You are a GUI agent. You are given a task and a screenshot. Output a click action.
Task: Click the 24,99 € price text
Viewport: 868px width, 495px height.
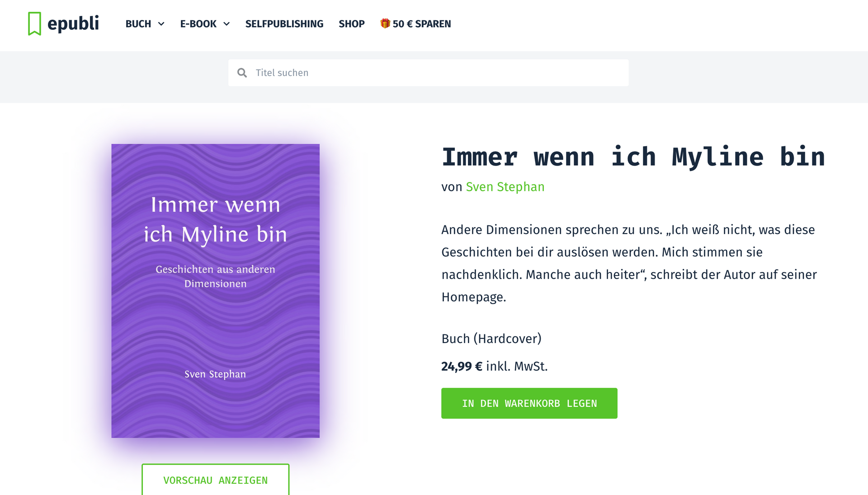click(x=462, y=366)
